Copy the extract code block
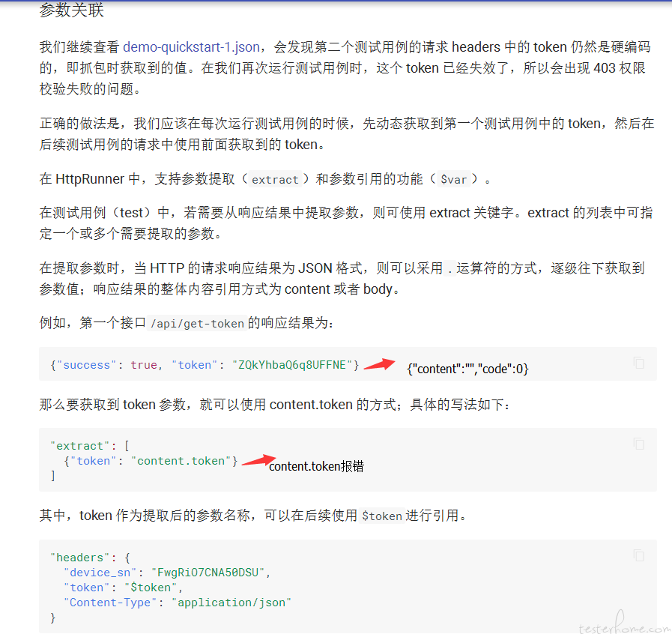Viewport: 672px width, 643px height. [x=638, y=444]
